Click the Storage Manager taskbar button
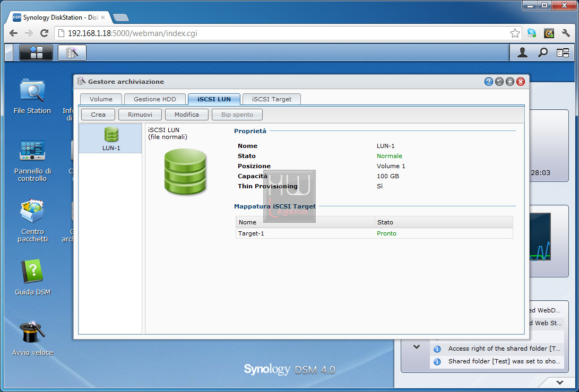The image size is (579, 392). click(72, 53)
